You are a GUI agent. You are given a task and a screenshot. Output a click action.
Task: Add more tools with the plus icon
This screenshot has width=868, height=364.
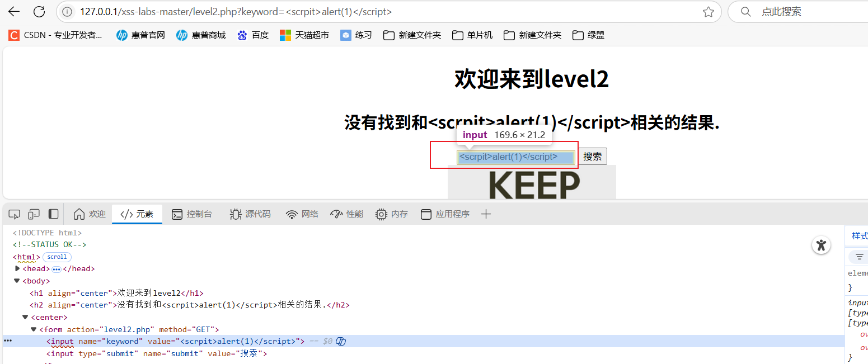(x=486, y=214)
